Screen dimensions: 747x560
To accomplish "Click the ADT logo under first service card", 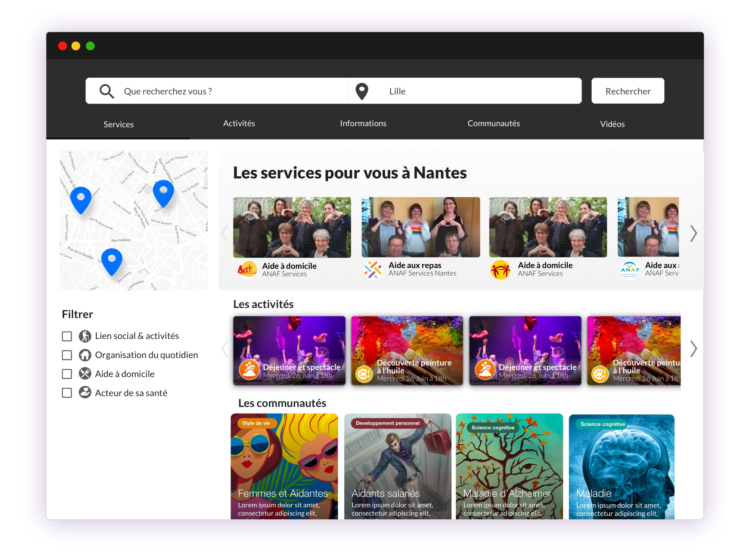I will point(247,270).
